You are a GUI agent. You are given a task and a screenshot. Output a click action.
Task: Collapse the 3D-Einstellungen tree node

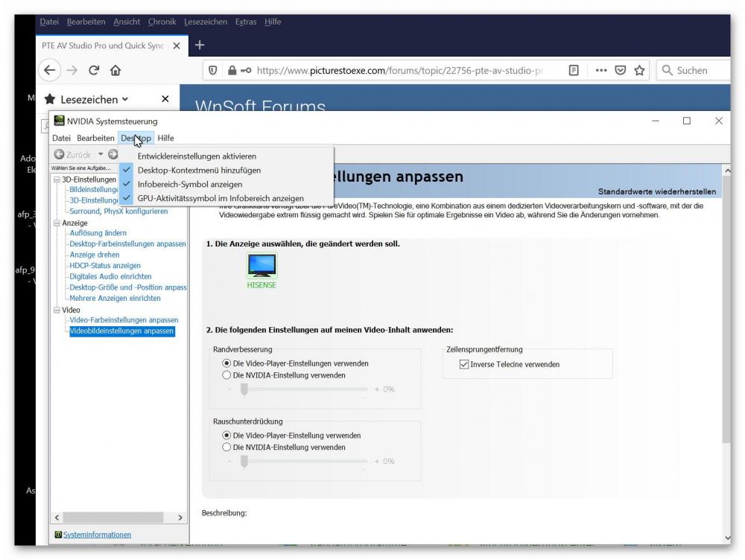click(57, 179)
